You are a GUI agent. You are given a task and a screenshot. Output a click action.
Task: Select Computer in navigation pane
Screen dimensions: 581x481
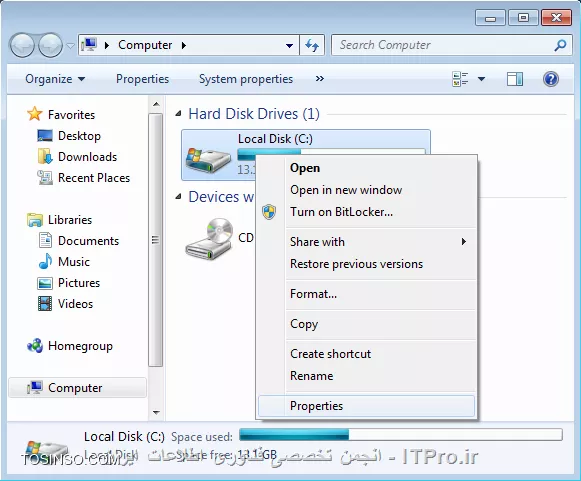coord(77,388)
